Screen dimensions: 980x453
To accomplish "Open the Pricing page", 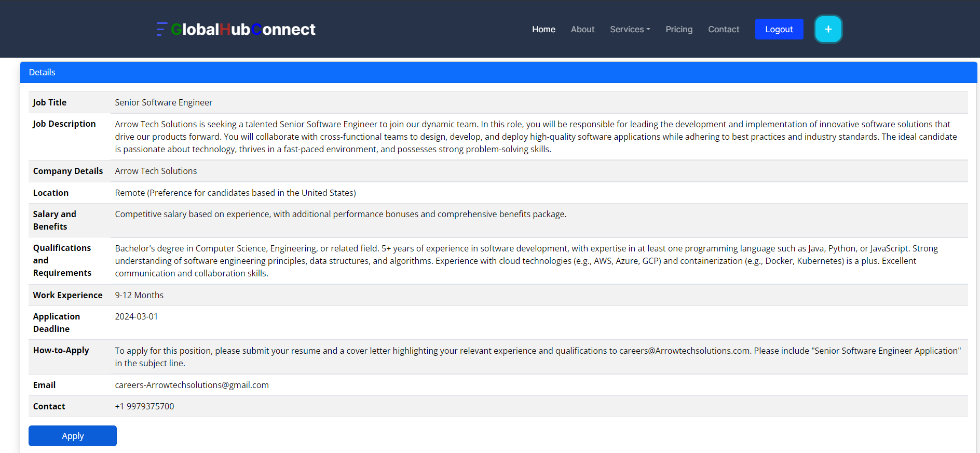I will pos(679,29).
